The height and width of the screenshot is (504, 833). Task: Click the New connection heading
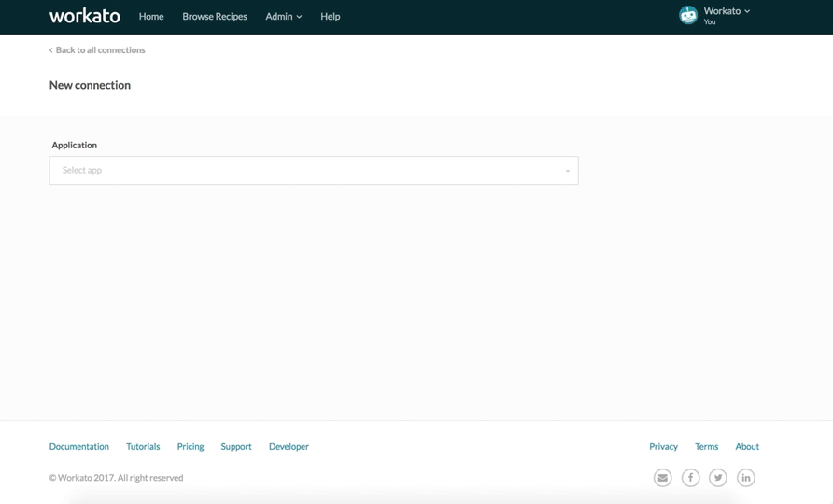click(90, 85)
